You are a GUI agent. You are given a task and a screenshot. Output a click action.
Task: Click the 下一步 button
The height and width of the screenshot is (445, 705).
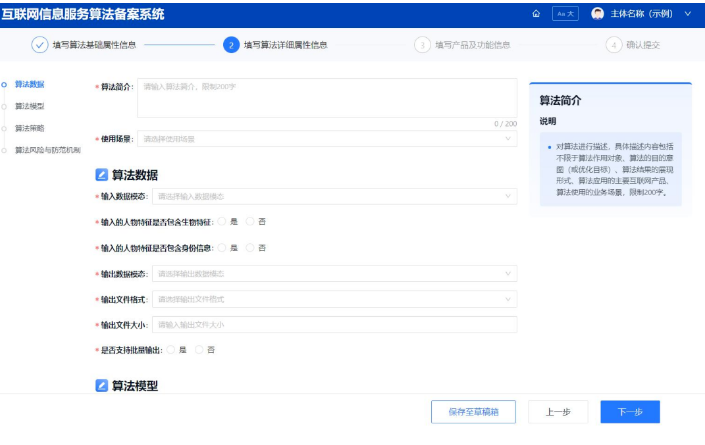(x=630, y=412)
